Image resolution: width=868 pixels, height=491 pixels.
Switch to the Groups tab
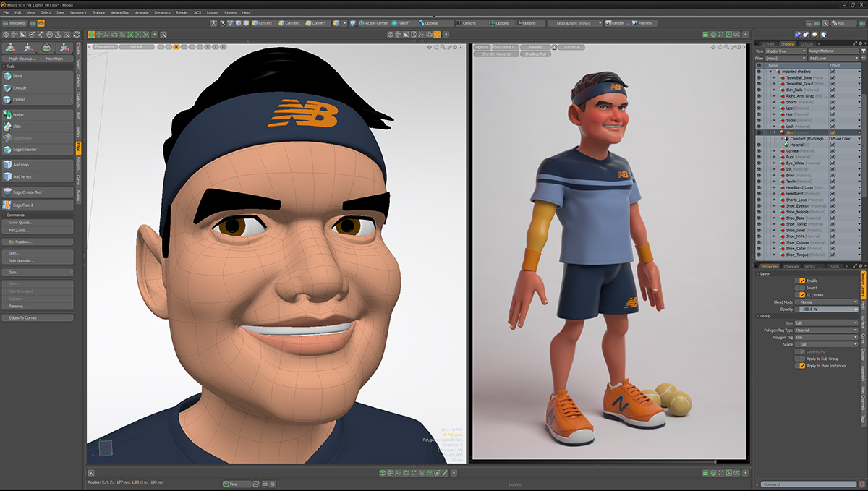pos(807,44)
